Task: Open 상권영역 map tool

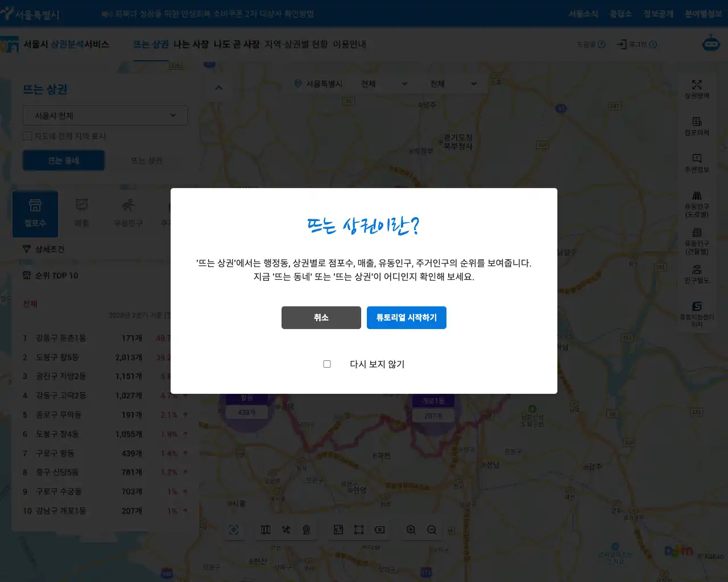Action: coord(697,89)
